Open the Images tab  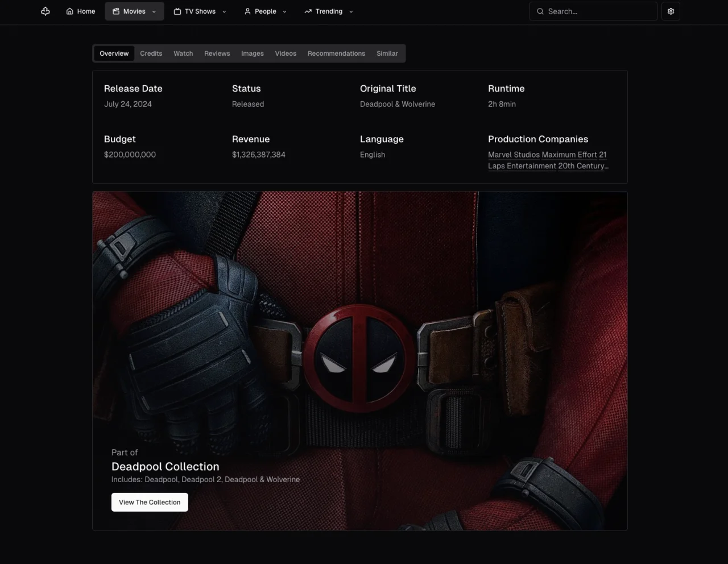coord(253,53)
